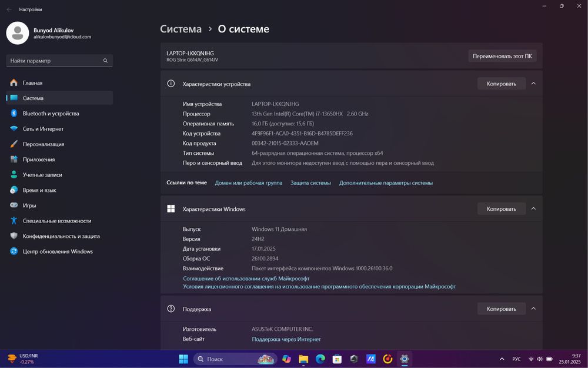
Task: Open the Windows Start button
Action: 183,359
